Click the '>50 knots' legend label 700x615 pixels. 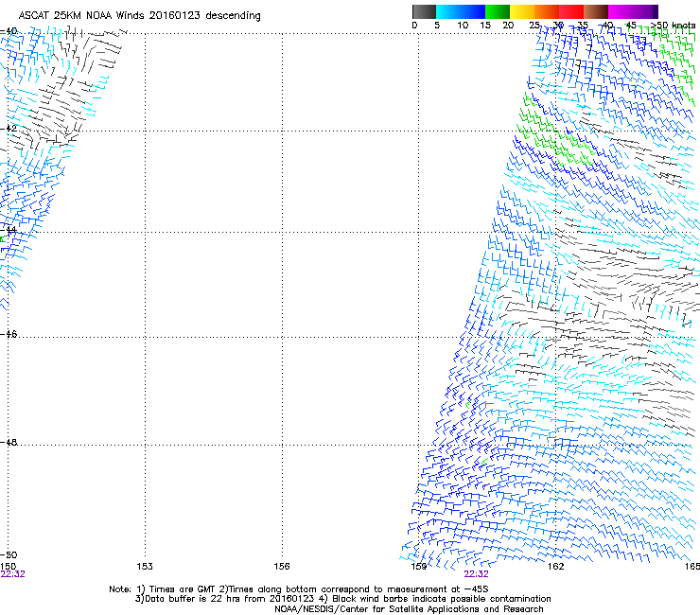[x=673, y=26]
